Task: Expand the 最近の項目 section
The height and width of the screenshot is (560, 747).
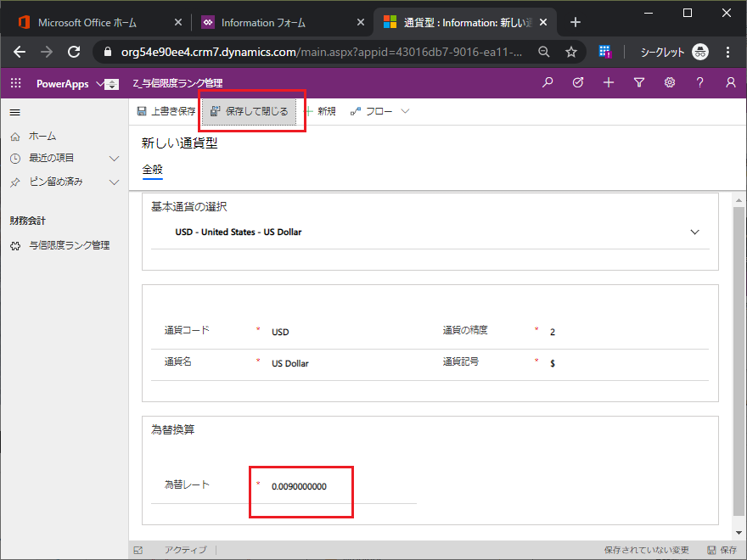Action: 114,159
